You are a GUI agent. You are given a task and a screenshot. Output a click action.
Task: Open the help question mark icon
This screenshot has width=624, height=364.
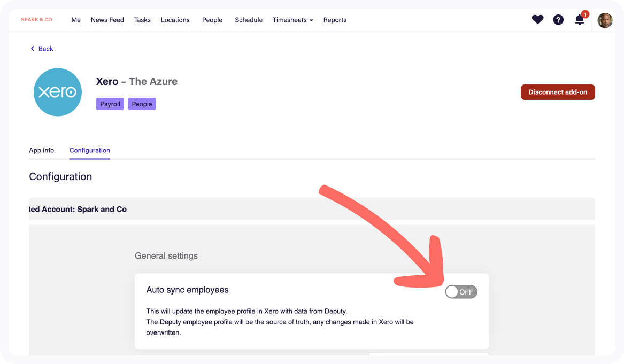[558, 20]
